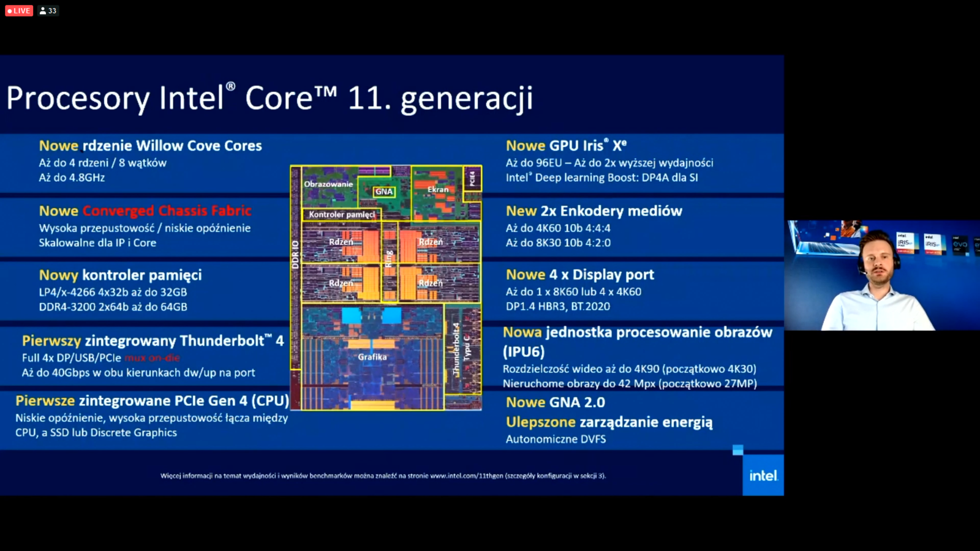Toggle the presenter webcam overlay
Viewport: 980px width, 551px height.
pyautogui.click(x=881, y=273)
